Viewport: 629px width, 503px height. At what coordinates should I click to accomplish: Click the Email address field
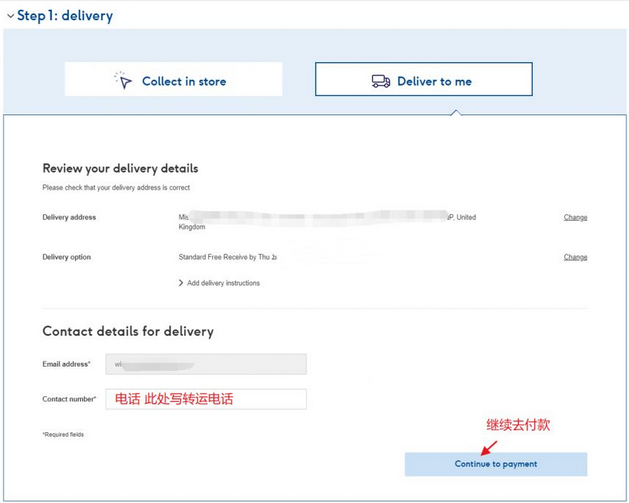206,364
